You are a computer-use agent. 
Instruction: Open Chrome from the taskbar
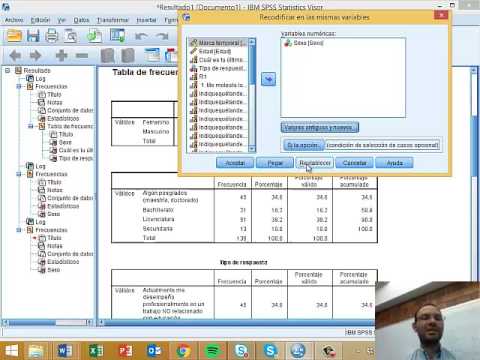coord(183,351)
